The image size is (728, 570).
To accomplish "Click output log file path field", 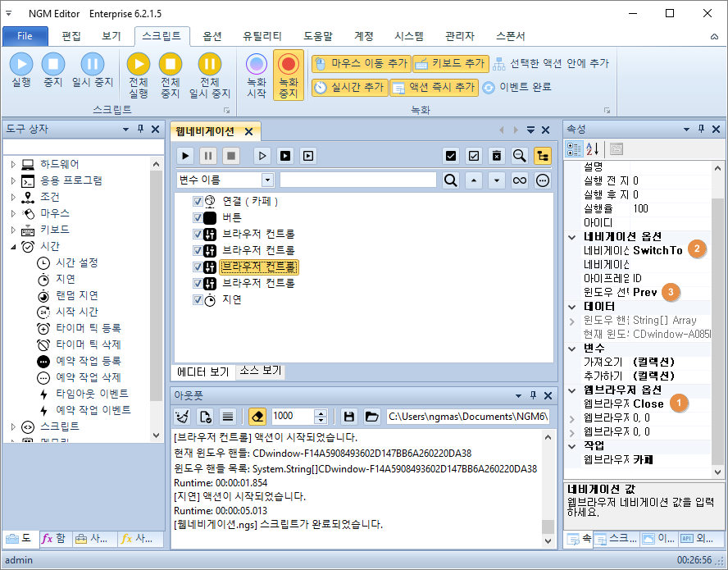I will [x=468, y=417].
